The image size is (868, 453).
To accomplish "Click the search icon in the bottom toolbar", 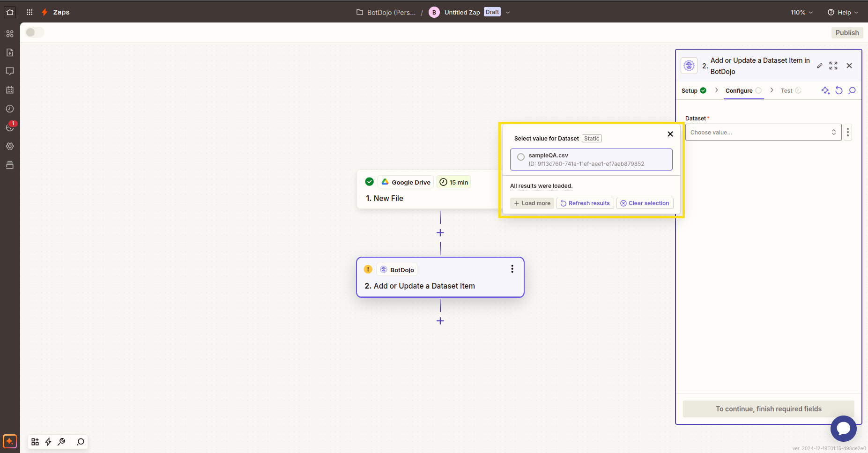I will pyautogui.click(x=81, y=442).
